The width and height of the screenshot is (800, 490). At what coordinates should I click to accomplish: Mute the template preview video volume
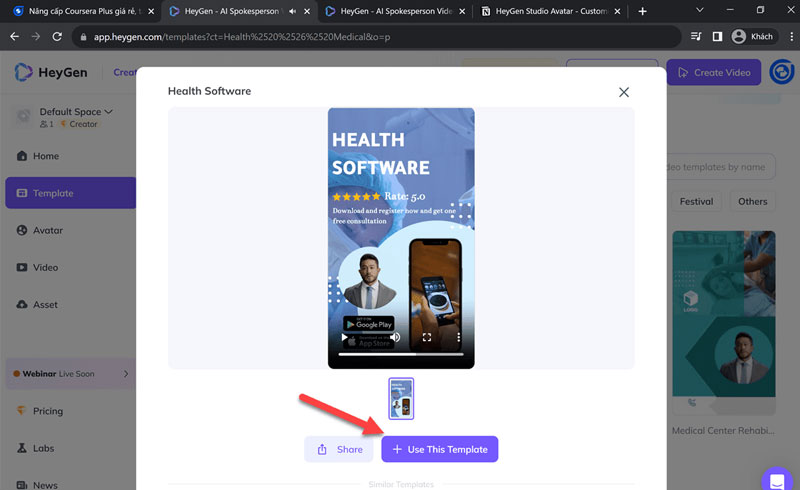pos(396,338)
